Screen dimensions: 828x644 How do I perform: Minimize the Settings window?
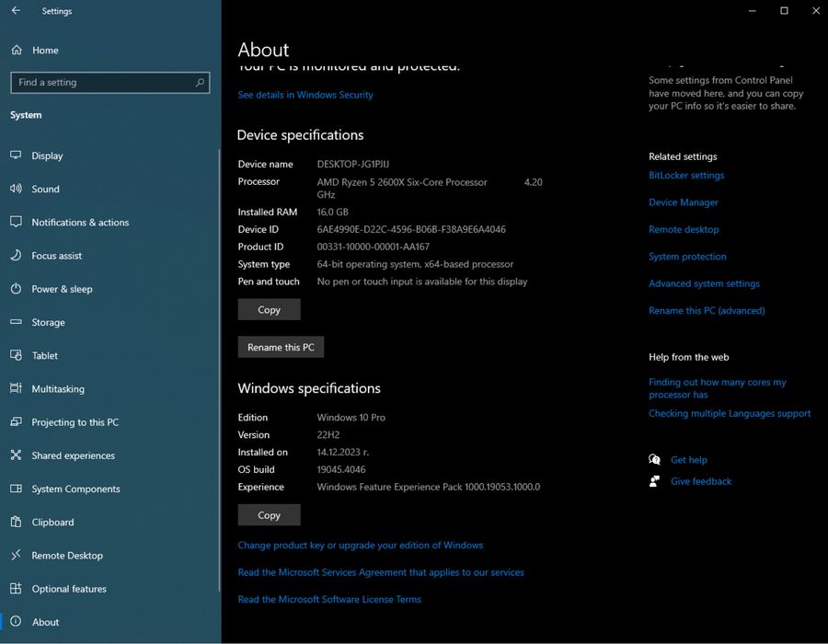(x=752, y=10)
